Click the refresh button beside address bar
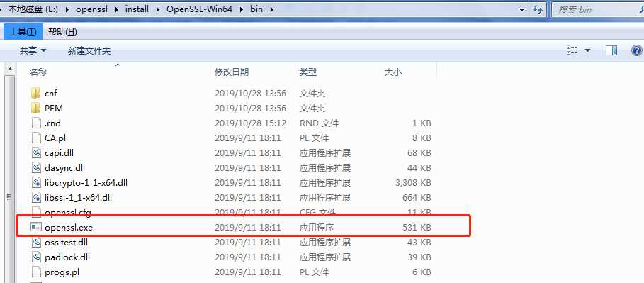644x283 pixels. 538,9
